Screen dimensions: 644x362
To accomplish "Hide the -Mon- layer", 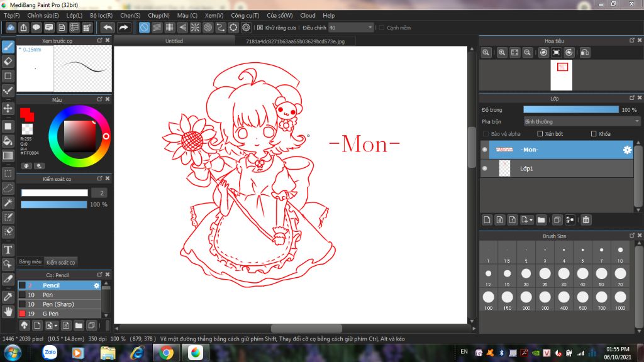I will (485, 150).
